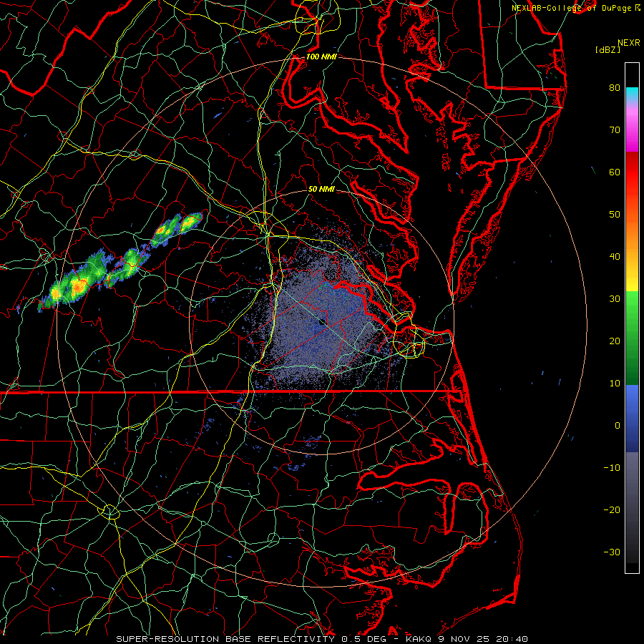The height and width of the screenshot is (644, 644).
Task: Click the NEXLAB-College of DuPage credit text
Action: [x=571, y=8]
